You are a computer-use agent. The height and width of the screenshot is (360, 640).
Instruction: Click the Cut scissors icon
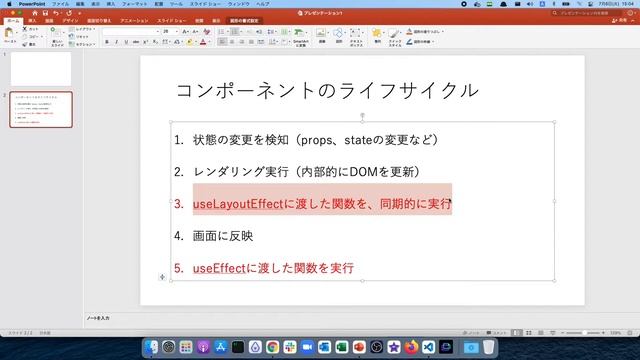24,29
